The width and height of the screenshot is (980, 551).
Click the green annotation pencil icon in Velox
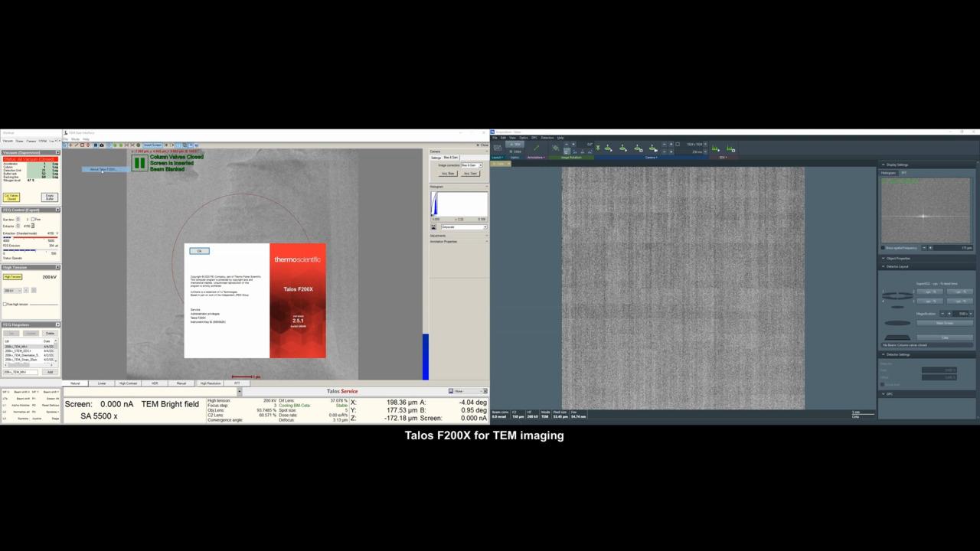pyautogui.click(x=536, y=148)
